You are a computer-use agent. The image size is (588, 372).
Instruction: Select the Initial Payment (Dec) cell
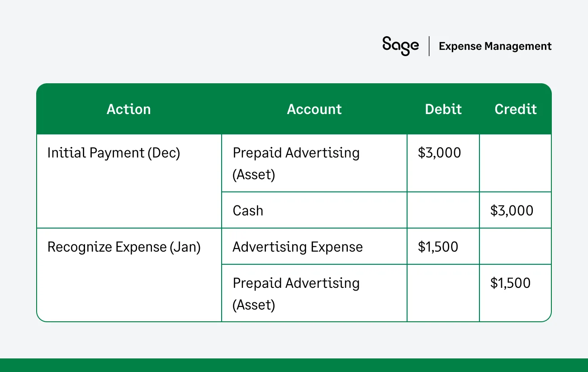[x=114, y=153]
